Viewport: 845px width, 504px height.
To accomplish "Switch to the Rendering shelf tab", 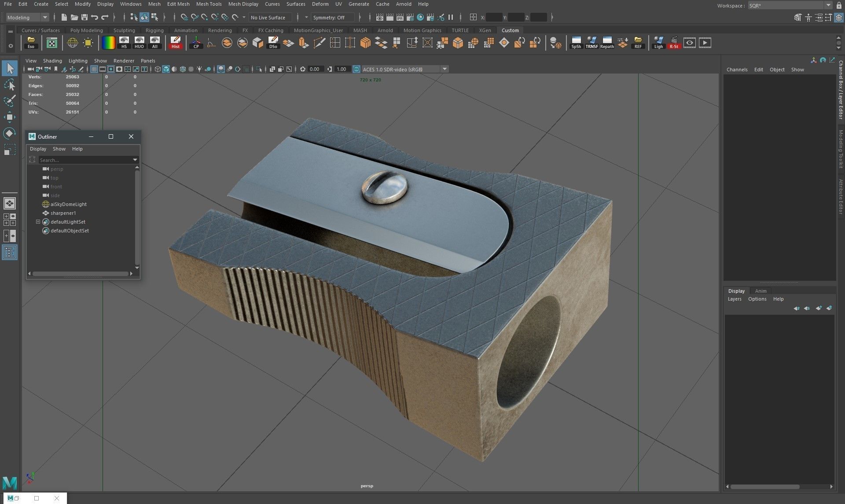I will pos(220,30).
